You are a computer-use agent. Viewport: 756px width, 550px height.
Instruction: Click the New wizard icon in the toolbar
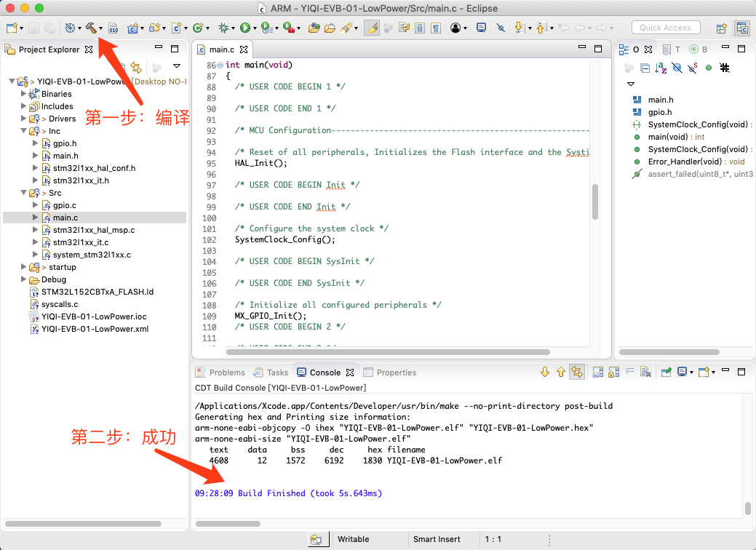pos(12,28)
